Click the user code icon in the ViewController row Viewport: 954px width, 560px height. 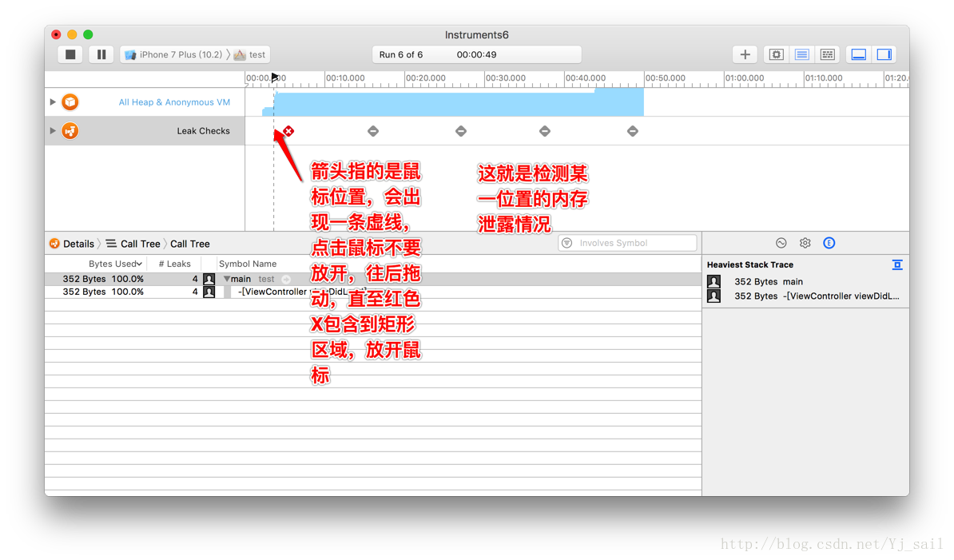(x=209, y=292)
